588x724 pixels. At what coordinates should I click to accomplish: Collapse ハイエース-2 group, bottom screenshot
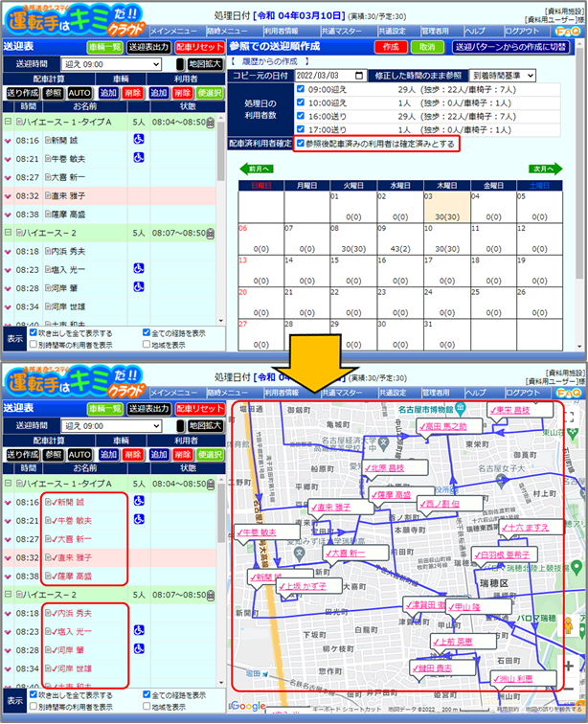(8, 595)
